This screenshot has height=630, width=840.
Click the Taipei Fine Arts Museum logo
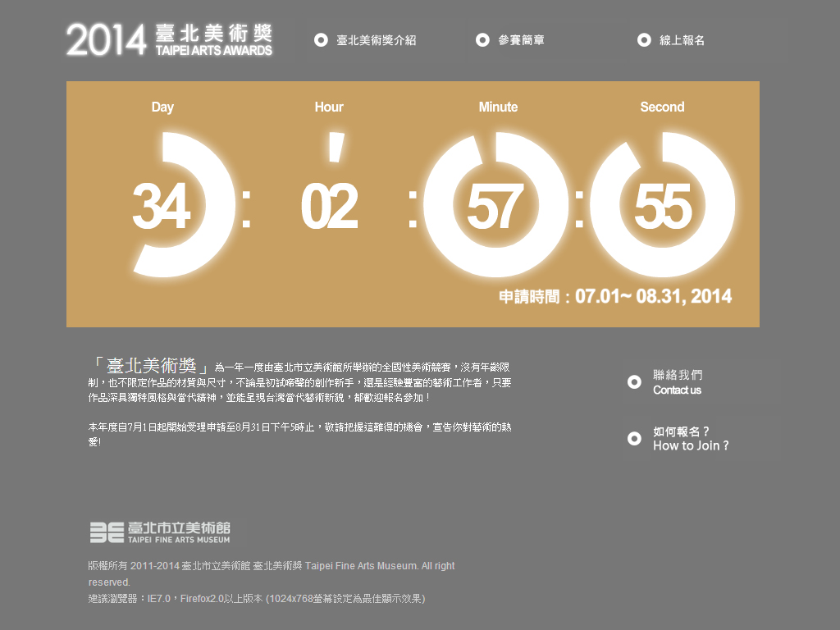pyautogui.click(x=160, y=532)
